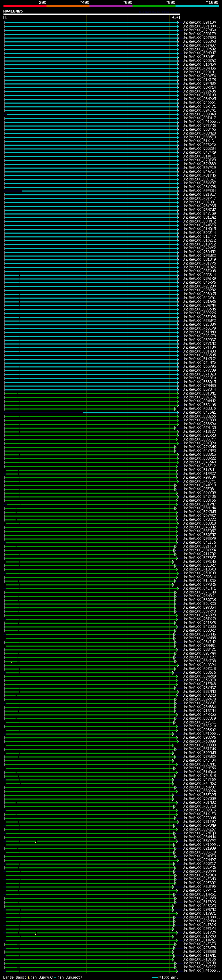Open hit label UniRef100_B0TBN1
This screenshot has height=980, width=222.
click(x=199, y=394)
